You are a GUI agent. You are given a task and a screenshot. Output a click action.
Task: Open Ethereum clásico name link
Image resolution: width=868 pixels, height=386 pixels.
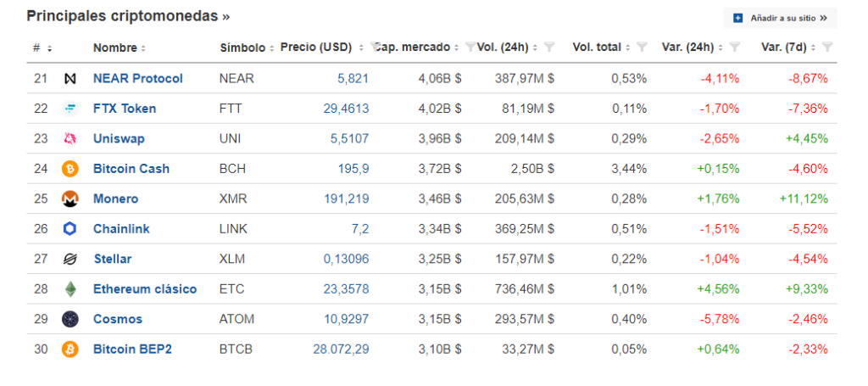[x=145, y=289]
